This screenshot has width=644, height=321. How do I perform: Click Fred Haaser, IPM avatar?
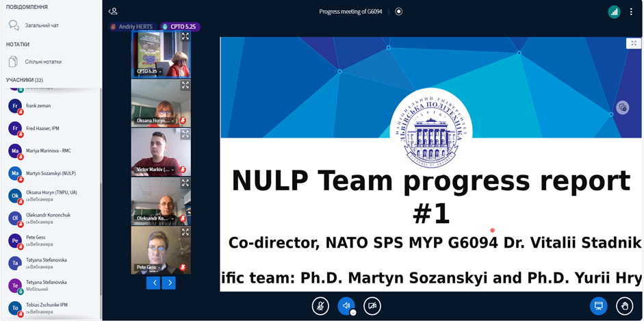pos(15,129)
